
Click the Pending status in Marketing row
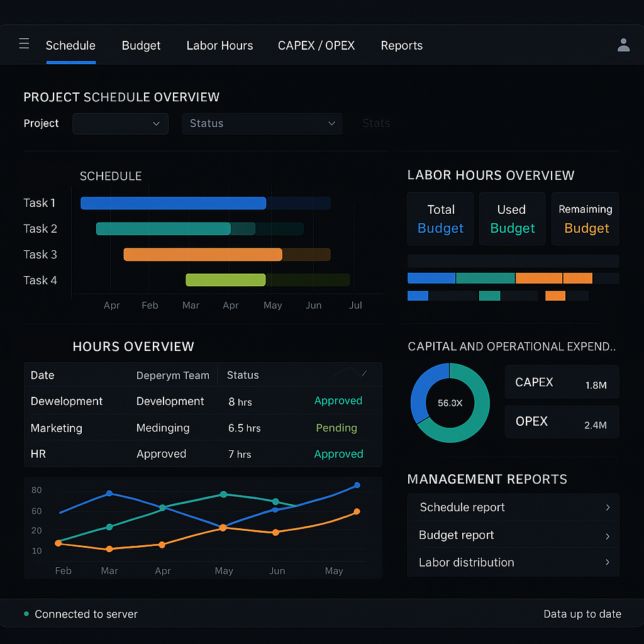coord(336,428)
